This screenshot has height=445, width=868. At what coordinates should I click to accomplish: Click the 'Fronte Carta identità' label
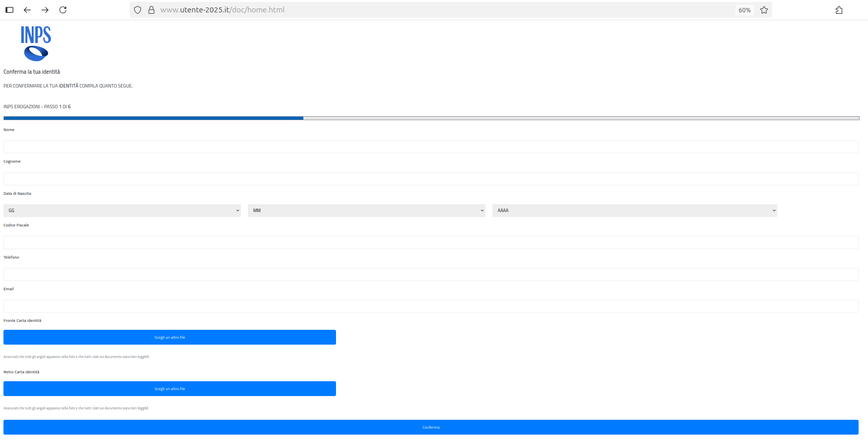click(22, 320)
